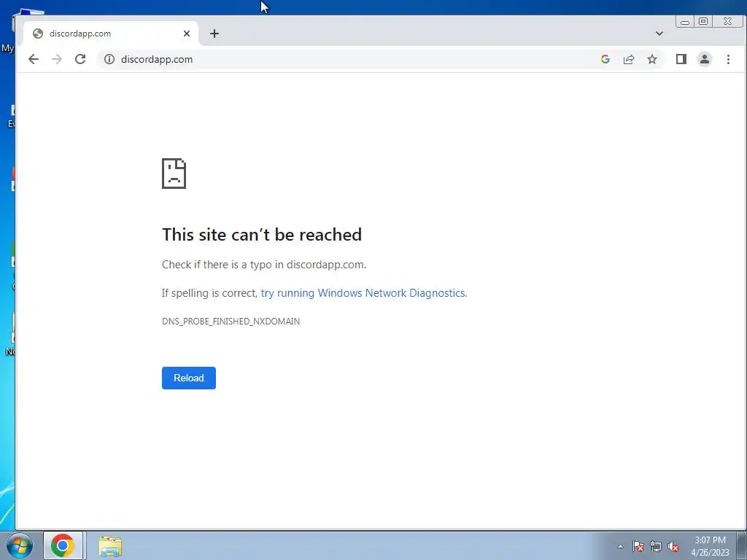Open the Windows Start menu

(19, 545)
